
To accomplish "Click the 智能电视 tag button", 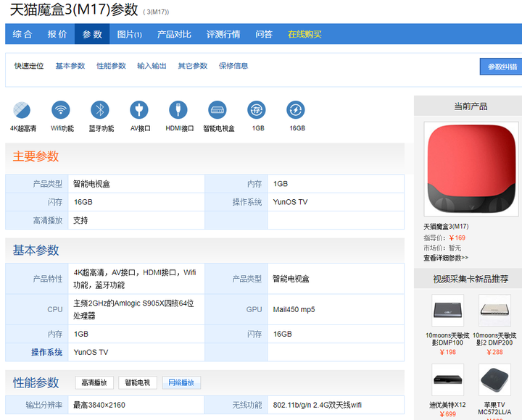I will (x=138, y=383).
